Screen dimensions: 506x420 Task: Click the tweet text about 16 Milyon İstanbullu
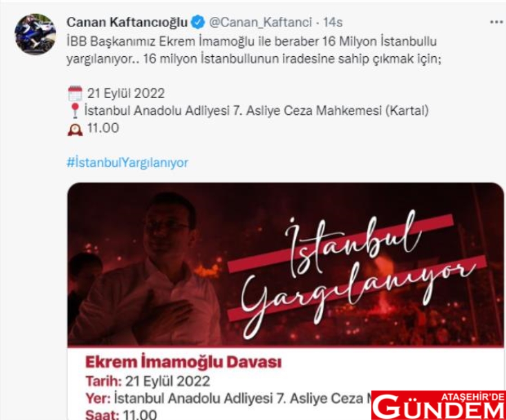[x=254, y=50]
